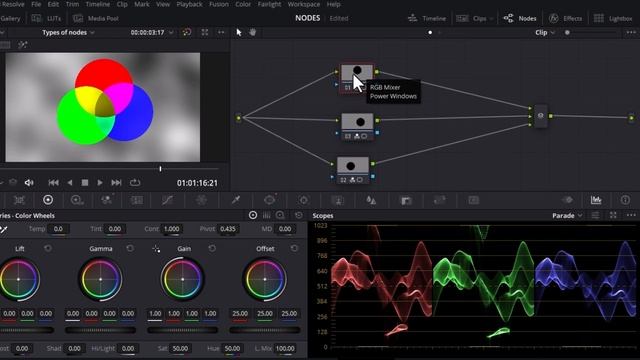Show the Scopes panel icon
640x360 pixels.
point(596,200)
